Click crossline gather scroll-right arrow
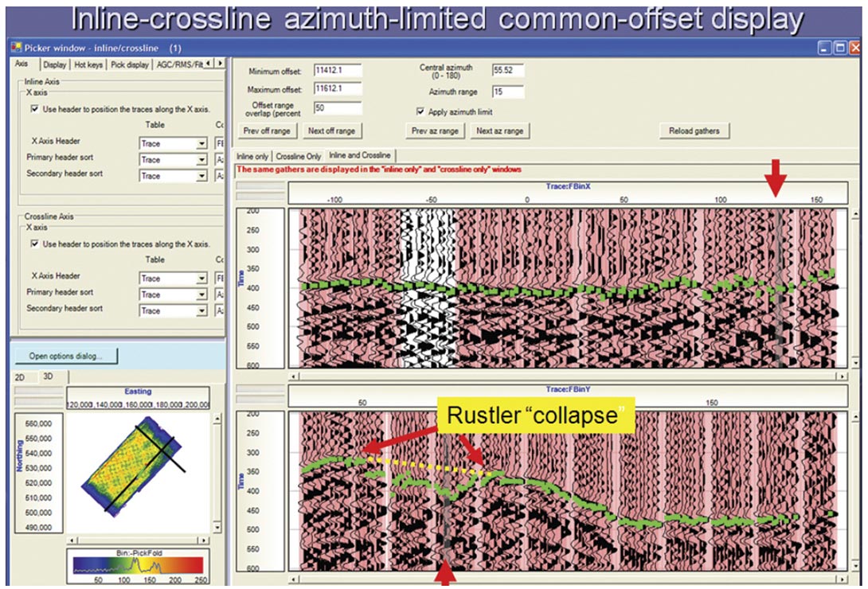Image resolution: width=868 pixels, height=589 pixels. tap(842, 579)
